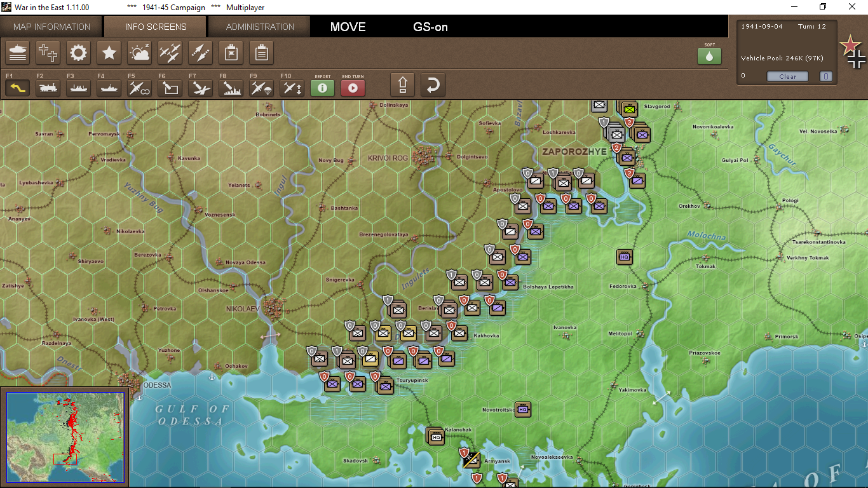Click the red END TURN button
This screenshot has width=868, height=488.
click(353, 88)
